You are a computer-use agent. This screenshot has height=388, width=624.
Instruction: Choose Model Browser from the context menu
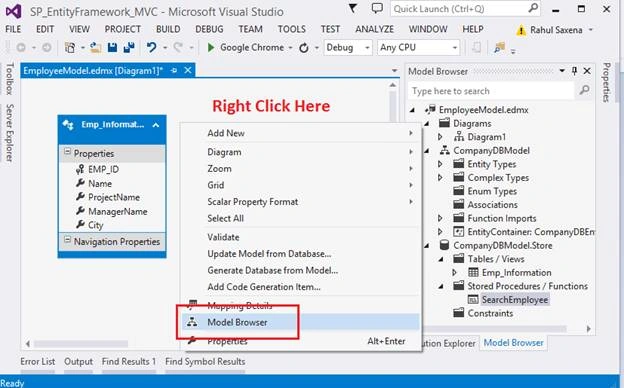point(301,322)
